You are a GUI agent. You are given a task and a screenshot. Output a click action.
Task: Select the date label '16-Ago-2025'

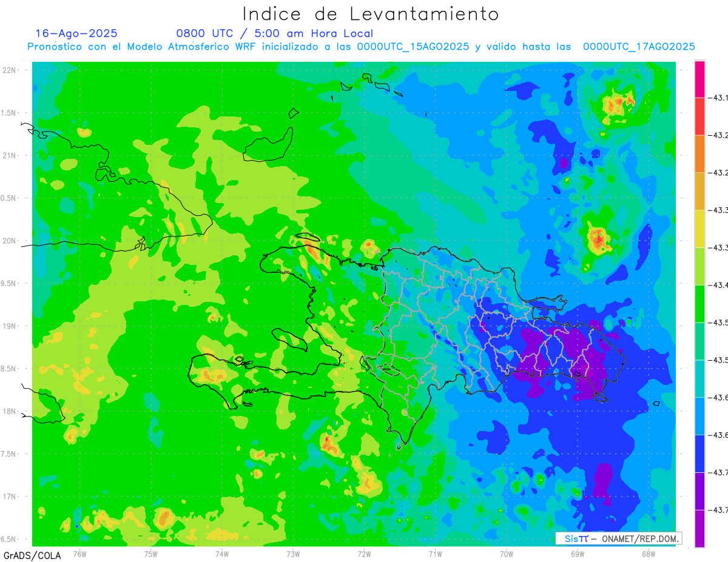[76, 33]
